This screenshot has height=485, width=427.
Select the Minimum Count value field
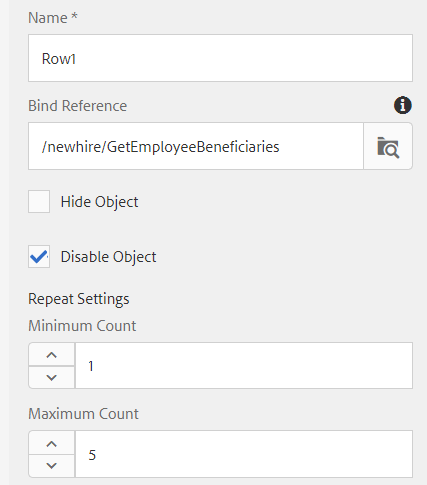[244, 365]
